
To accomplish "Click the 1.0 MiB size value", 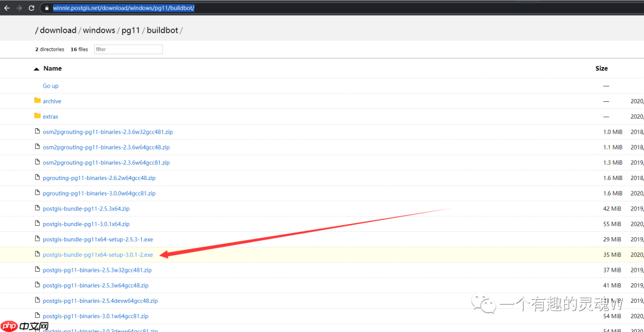I will (613, 132).
